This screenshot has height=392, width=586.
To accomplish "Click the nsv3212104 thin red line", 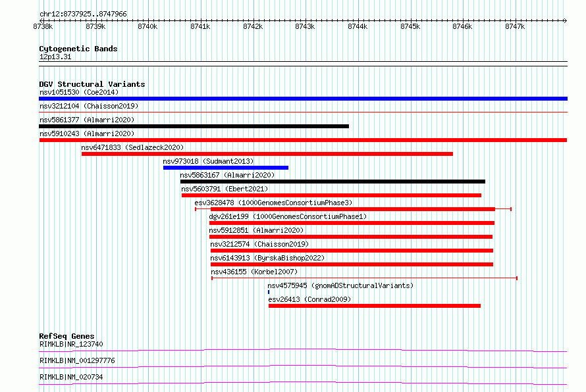I will pyautogui.click(x=303, y=112).
